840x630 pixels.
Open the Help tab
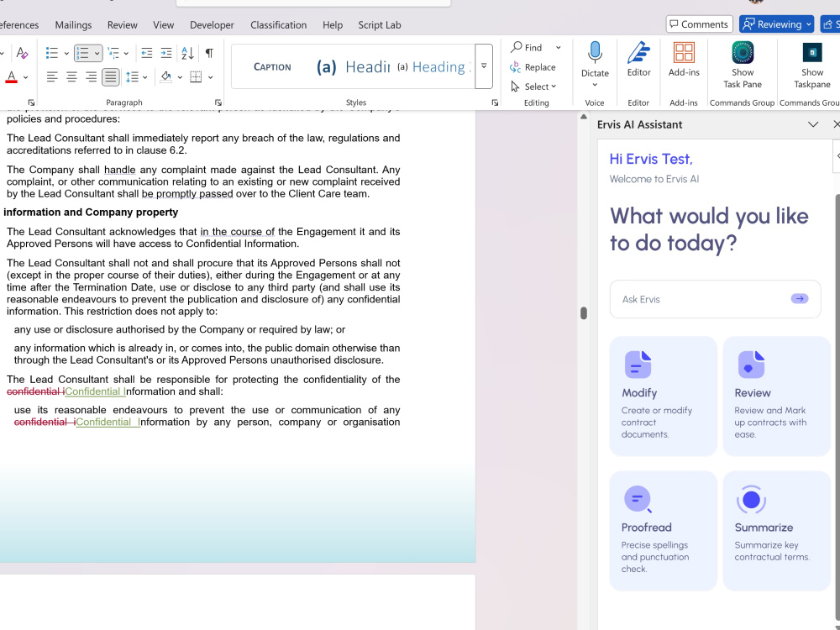point(332,25)
